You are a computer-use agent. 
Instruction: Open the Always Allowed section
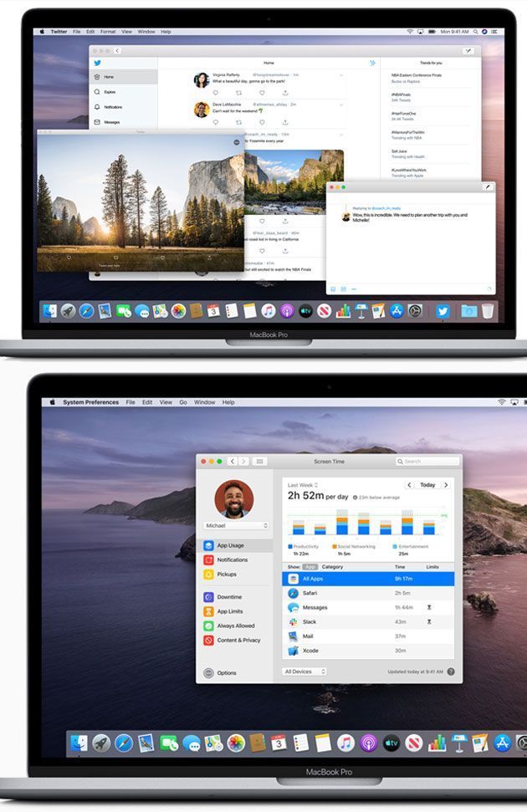pyautogui.click(x=234, y=626)
